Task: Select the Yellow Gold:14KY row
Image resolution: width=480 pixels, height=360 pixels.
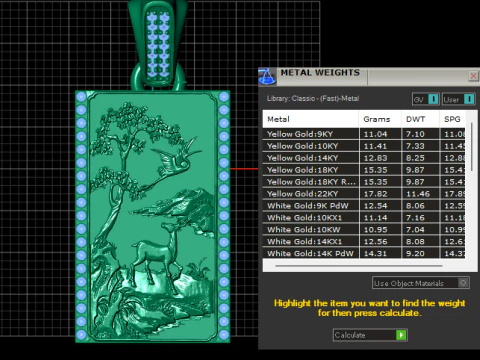Action: [x=364, y=158]
